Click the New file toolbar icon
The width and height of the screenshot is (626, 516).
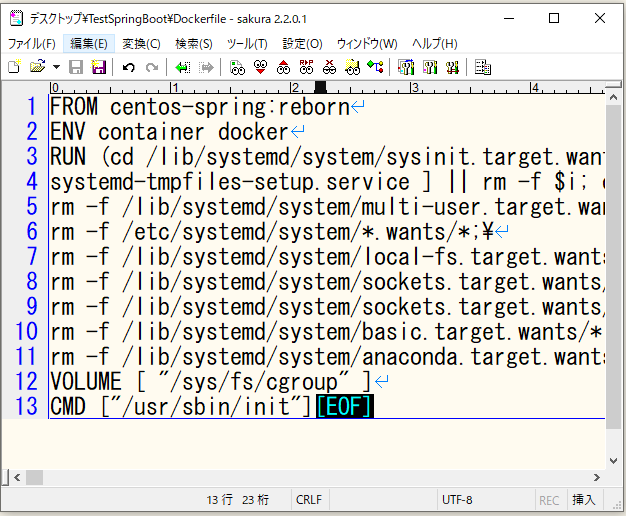(x=14, y=67)
